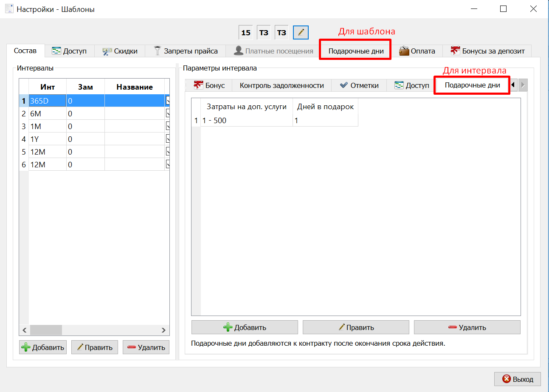Select the Платные посещения tab
549x392 pixels.
point(273,51)
